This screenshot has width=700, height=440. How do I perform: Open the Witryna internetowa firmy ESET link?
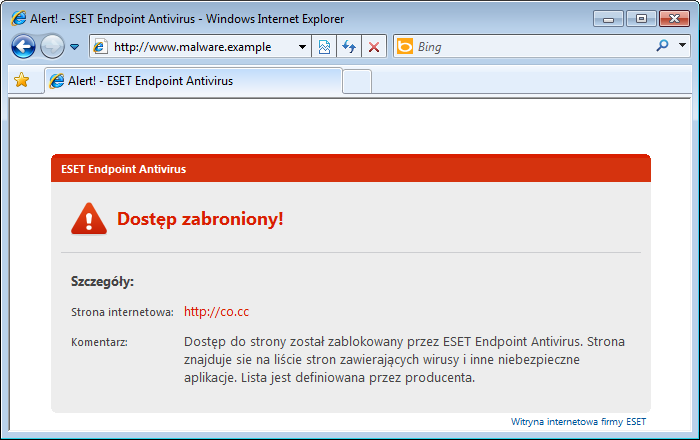pos(578,421)
